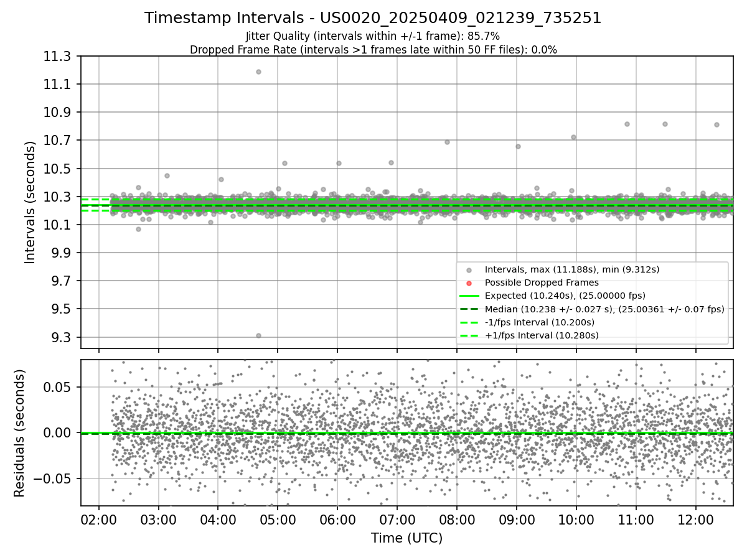Screen dimensions: 747x560
Task: Click legend entry '-1/fps Interval (10.200s)'
Action: tap(539, 322)
